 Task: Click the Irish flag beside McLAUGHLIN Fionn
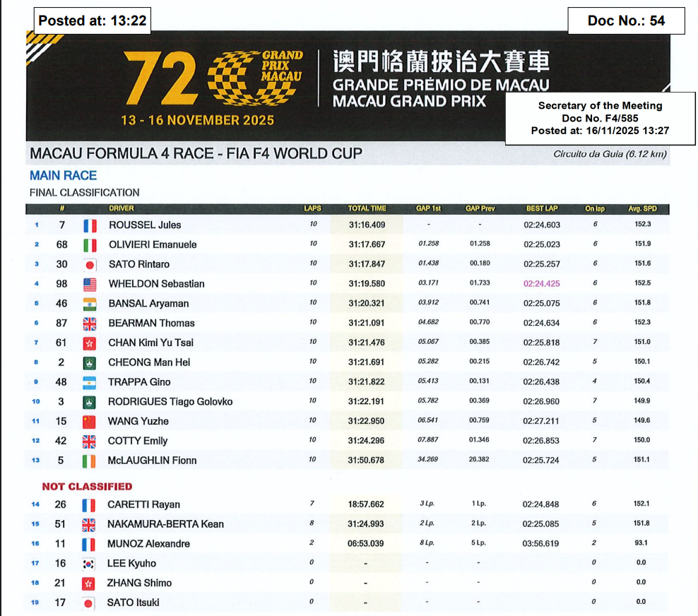90,461
